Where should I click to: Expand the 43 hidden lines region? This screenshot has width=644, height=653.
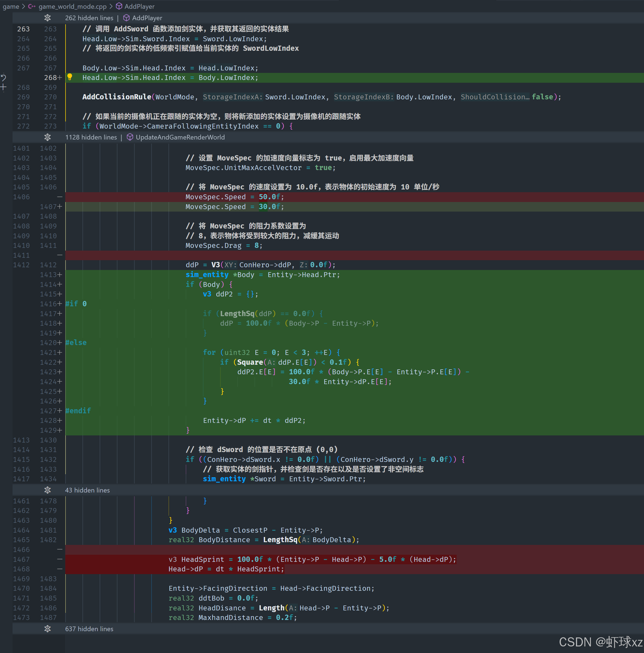(x=47, y=490)
